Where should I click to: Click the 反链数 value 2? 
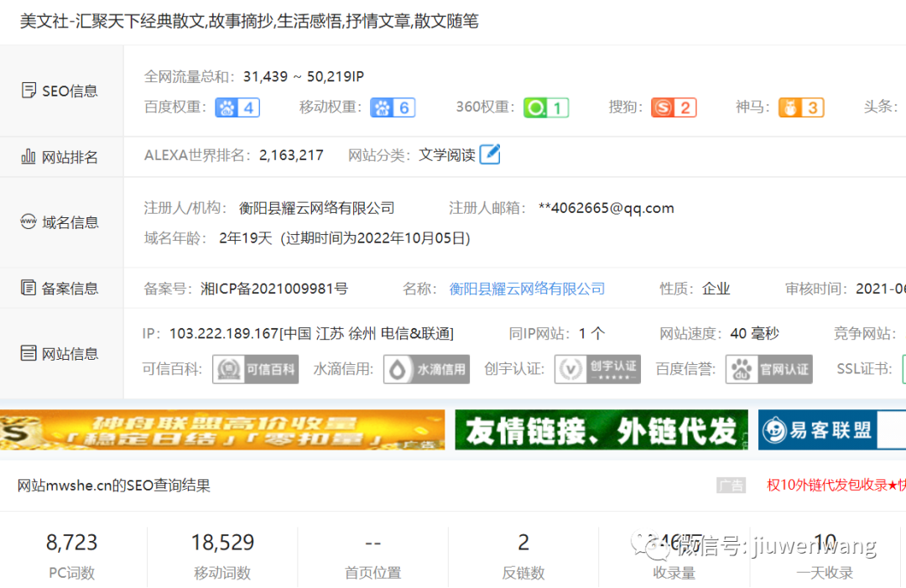pyautogui.click(x=523, y=543)
